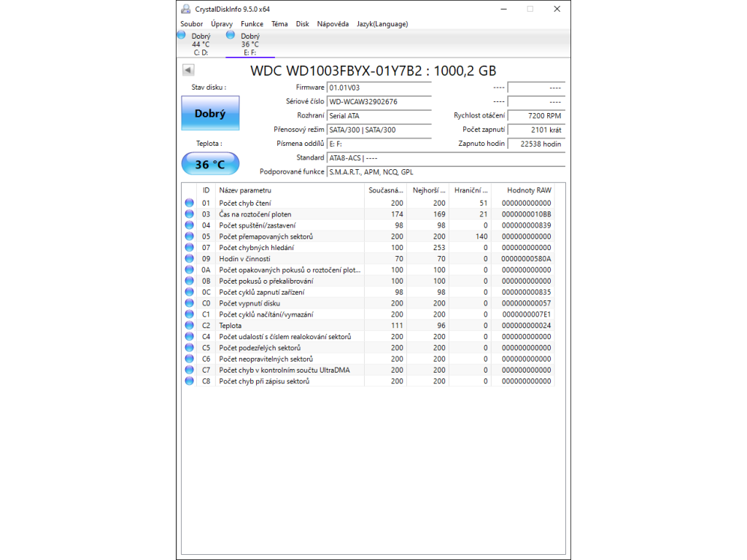This screenshot has width=747, height=560.
Task: Click the Firmware value field
Action: pyautogui.click(x=379, y=87)
